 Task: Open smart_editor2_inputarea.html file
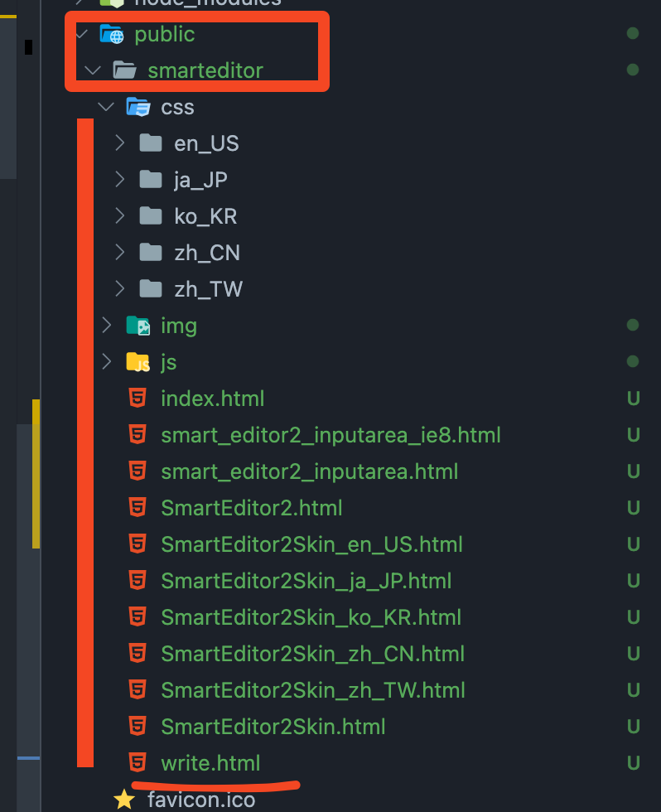310,471
